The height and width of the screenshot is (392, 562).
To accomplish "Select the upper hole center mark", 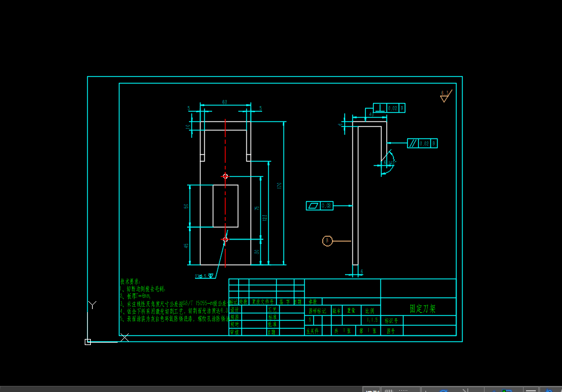I will pos(225,176).
